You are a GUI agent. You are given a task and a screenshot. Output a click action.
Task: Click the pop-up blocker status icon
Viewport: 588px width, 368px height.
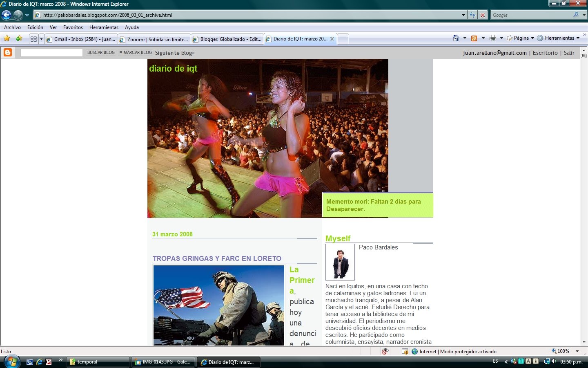click(405, 351)
